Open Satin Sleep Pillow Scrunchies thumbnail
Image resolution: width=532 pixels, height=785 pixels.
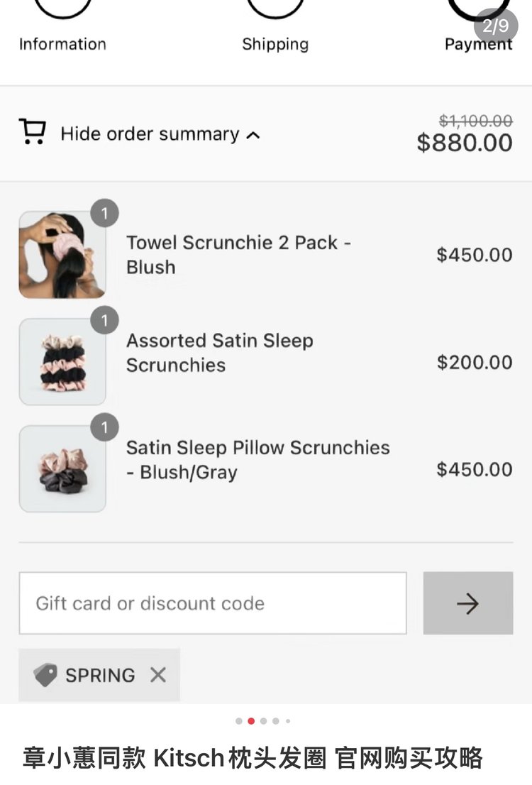coord(62,469)
